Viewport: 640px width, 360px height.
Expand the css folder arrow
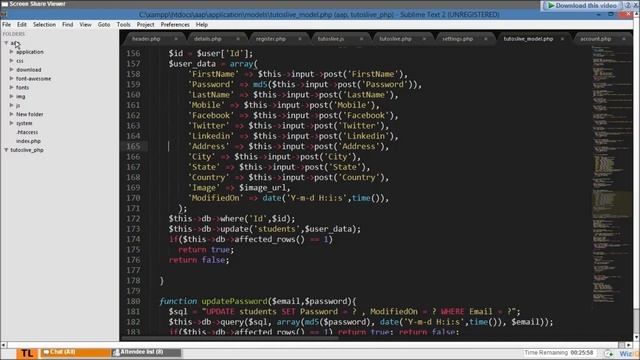tap(11, 60)
